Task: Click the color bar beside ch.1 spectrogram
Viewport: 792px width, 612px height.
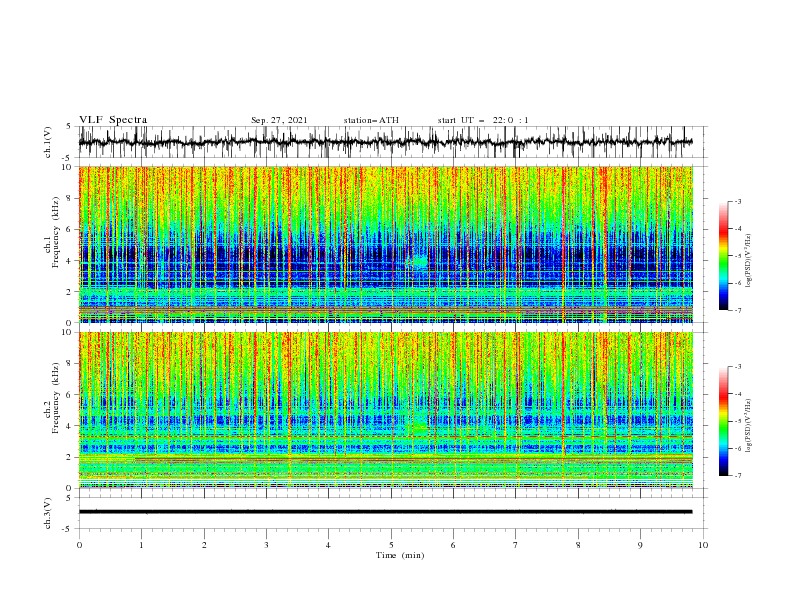Action: click(x=723, y=256)
